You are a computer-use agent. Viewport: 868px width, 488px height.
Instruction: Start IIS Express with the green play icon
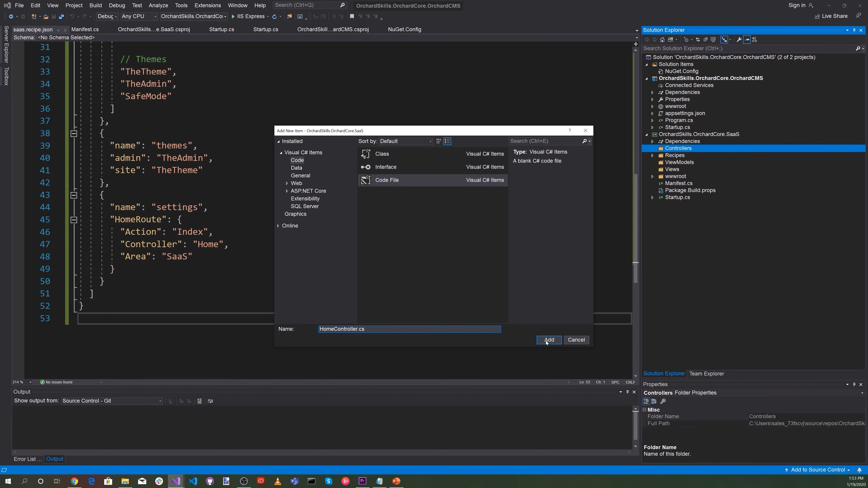[233, 16]
